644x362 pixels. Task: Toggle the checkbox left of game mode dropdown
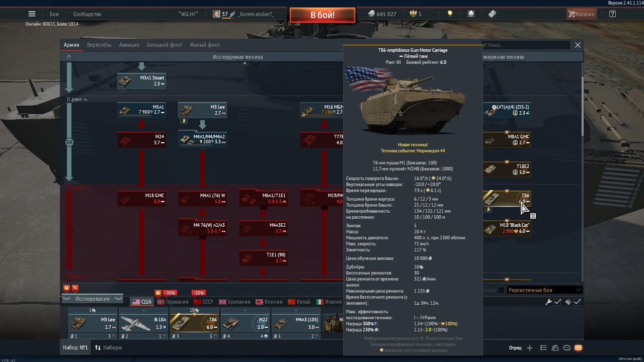coord(501,290)
